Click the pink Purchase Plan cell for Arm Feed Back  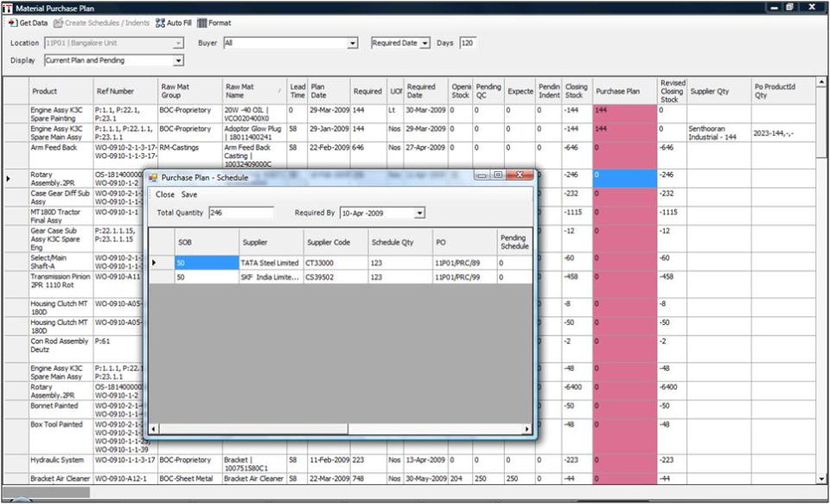coord(624,155)
